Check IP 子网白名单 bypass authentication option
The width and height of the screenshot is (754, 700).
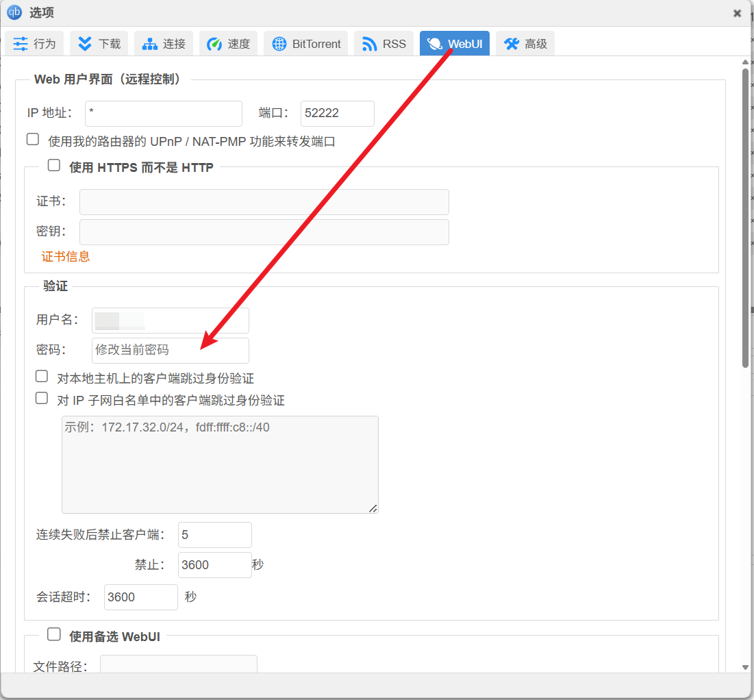click(x=42, y=399)
